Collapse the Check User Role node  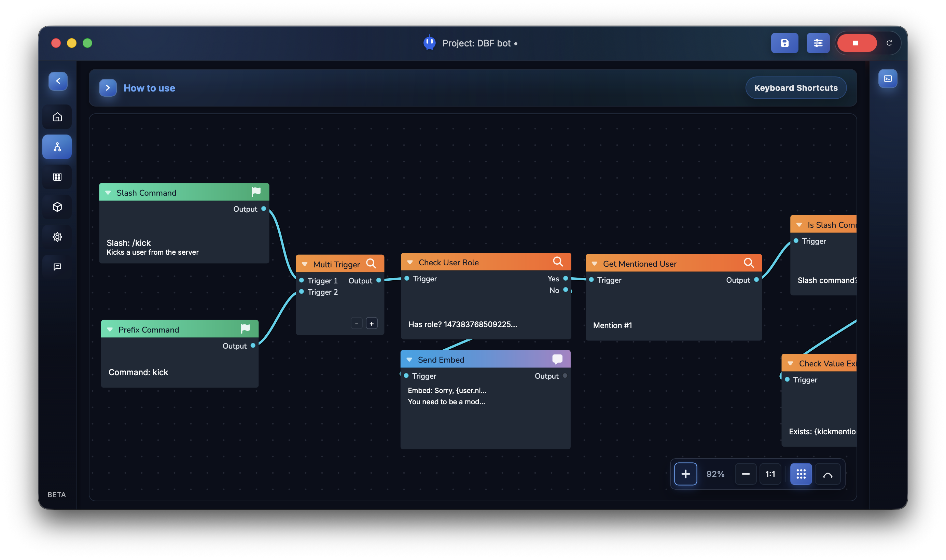pyautogui.click(x=410, y=262)
